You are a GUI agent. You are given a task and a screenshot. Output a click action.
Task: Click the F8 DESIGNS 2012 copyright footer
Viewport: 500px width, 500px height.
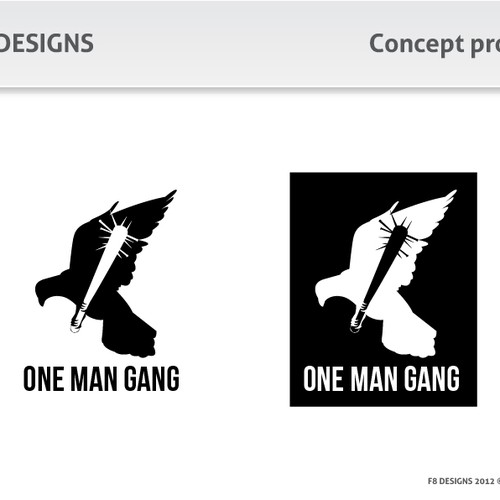(x=464, y=481)
